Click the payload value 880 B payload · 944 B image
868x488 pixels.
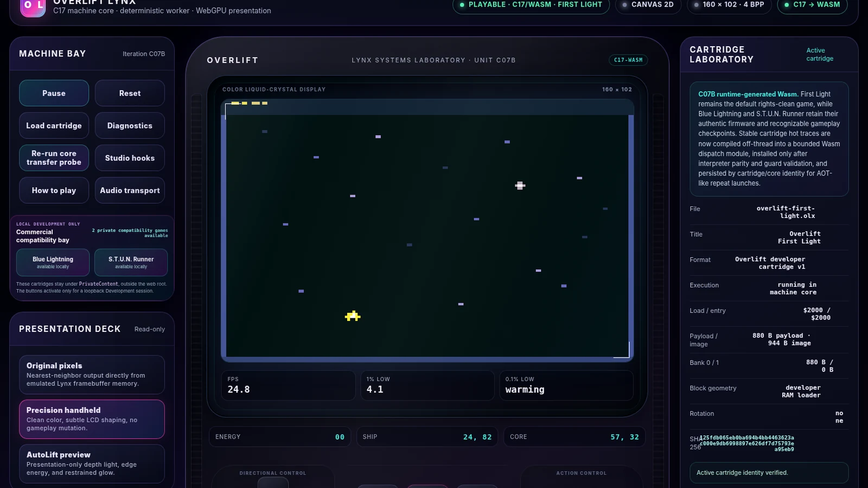[x=782, y=339]
